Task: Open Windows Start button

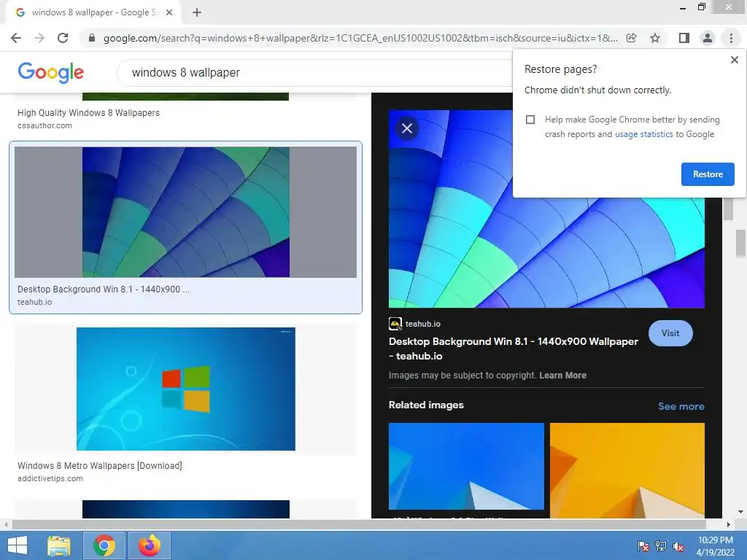Action: tap(18, 545)
